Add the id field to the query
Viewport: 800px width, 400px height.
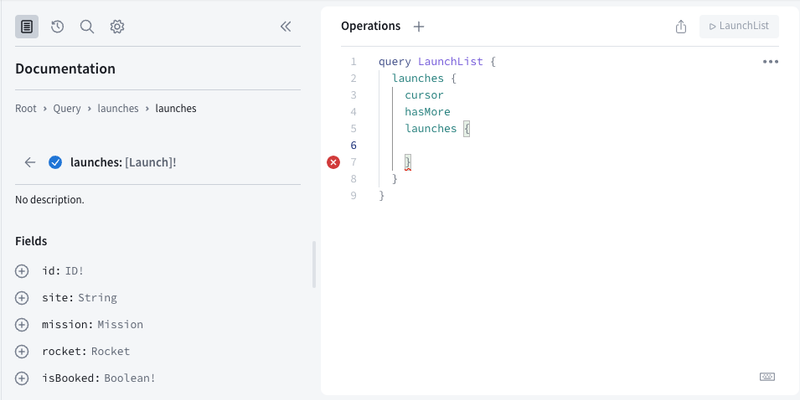click(22, 271)
